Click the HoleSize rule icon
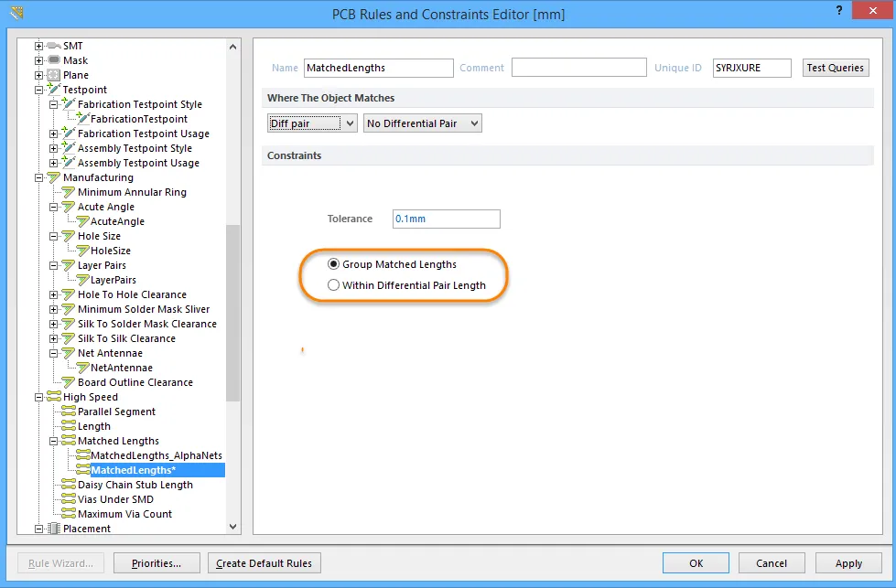The width and height of the screenshot is (896, 588). 83,251
